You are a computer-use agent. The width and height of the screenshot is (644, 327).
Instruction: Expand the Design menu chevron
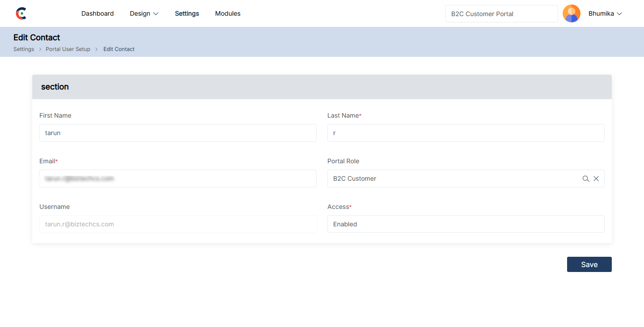156,14
